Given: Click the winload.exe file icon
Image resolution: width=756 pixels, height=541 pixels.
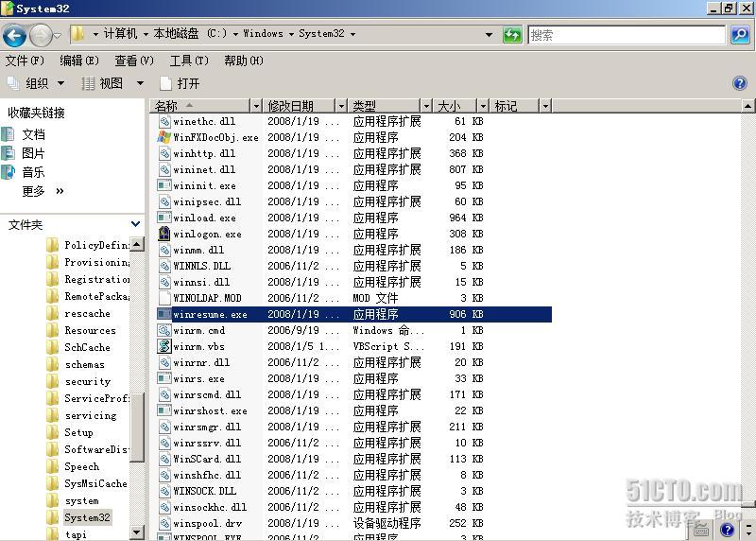Looking at the screenshot, I should click(x=163, y=218).
